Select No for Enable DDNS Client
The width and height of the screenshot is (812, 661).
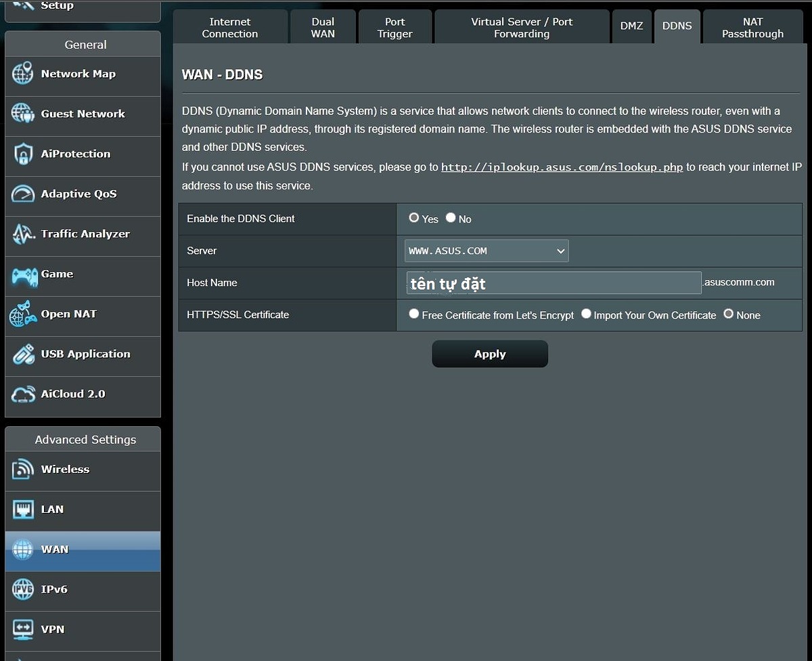451,218
